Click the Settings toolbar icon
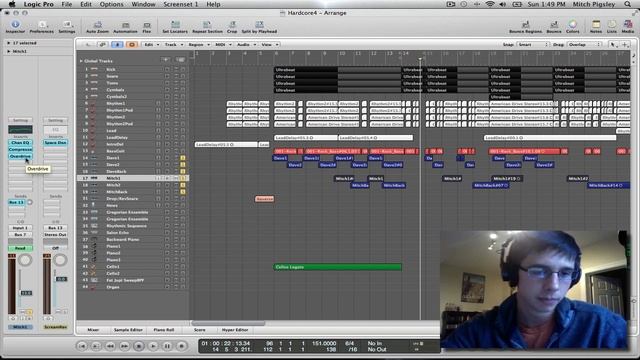 coord(67,24)
